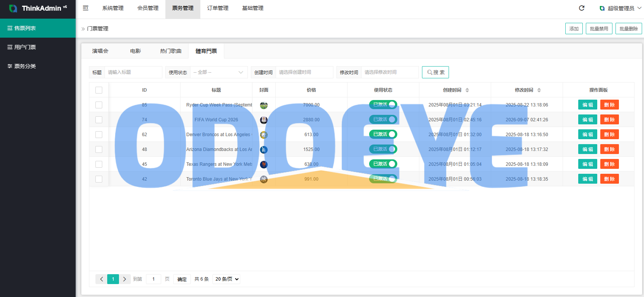Screen dimensions: 644x297
Task: Click 编辑 button for Texas Rangers row
Action: 588,164
